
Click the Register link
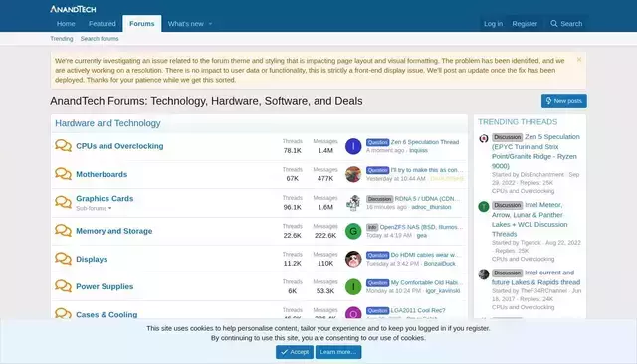(x=525, y=24)
